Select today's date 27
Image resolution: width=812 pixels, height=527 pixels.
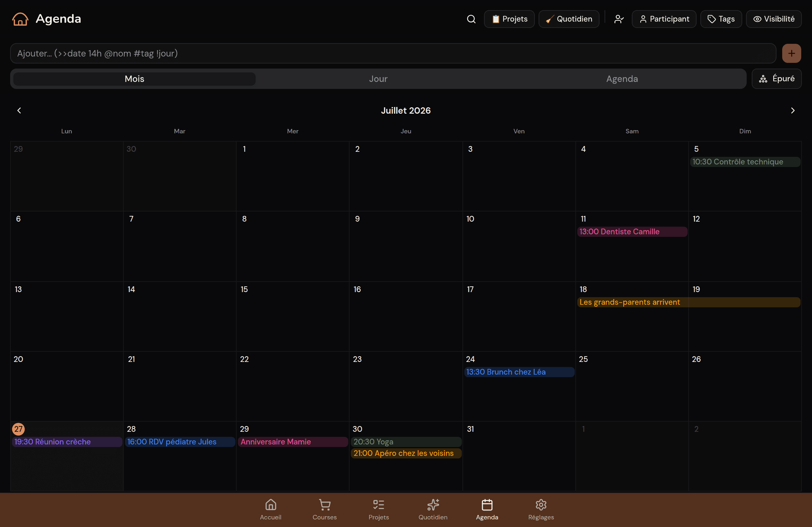18,429
